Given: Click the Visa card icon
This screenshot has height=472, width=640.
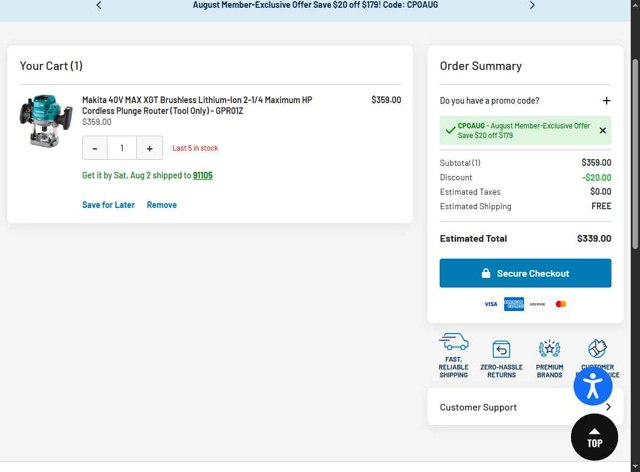Looking at the screenshot, I should [x=491, y=304].
